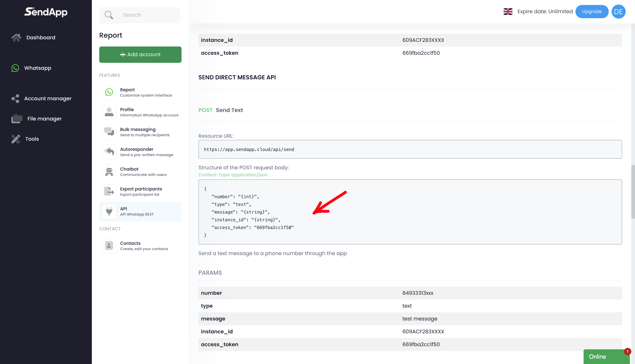Click the Autoresponder reply-arrow icon
Image resolution: width=635 pixels, height=364 pixels.
pyautogui.click(x=109, y=152)
